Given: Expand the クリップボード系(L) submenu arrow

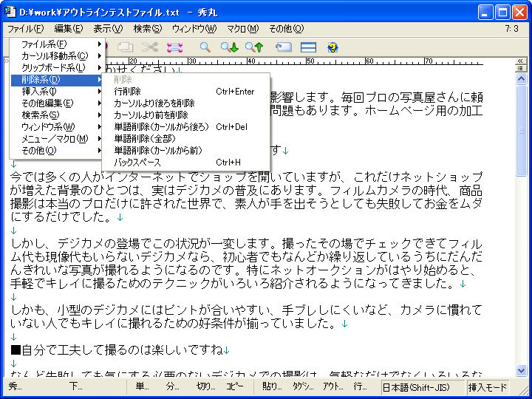Looking at the screenshot, I should coord(100,67).
